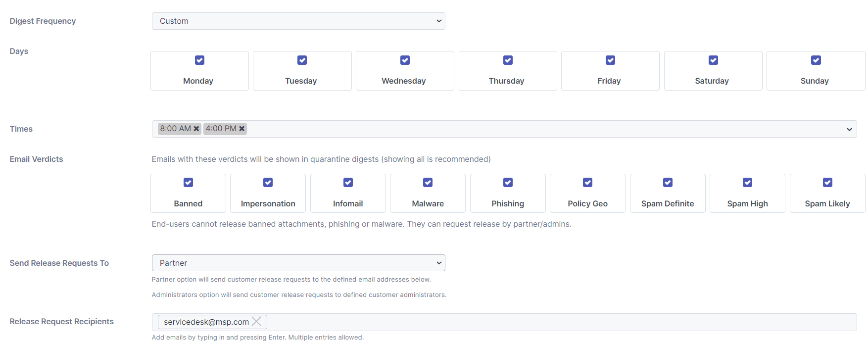Screen dimensions: 868x344
Task: Uncheck the Friday checkbox
Action: (610, 60)
